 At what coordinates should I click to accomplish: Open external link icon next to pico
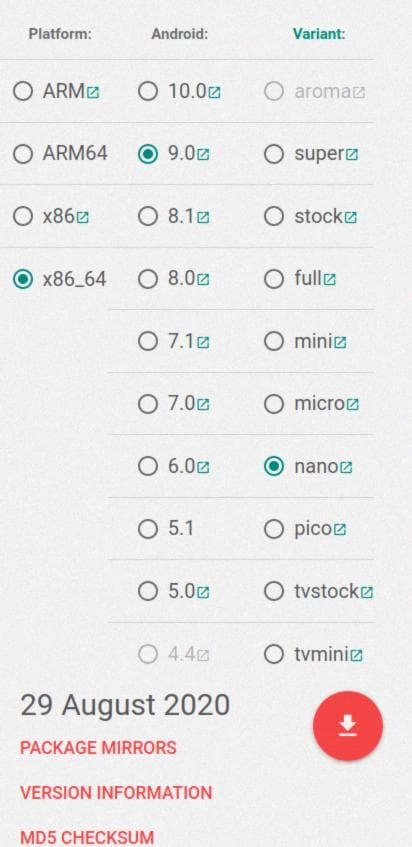click(339, 530)
